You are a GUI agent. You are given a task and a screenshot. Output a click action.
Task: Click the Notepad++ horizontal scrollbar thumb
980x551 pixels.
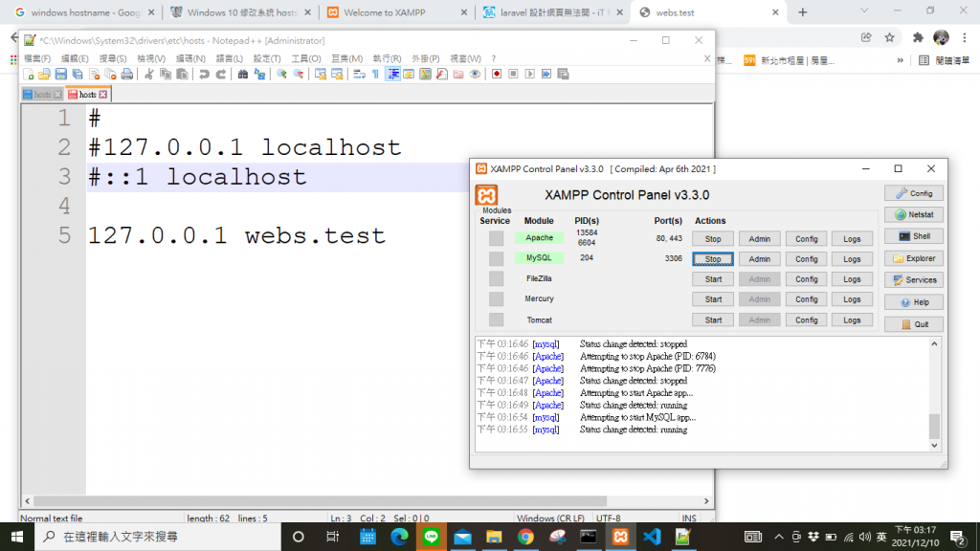(x=320, y=501)
